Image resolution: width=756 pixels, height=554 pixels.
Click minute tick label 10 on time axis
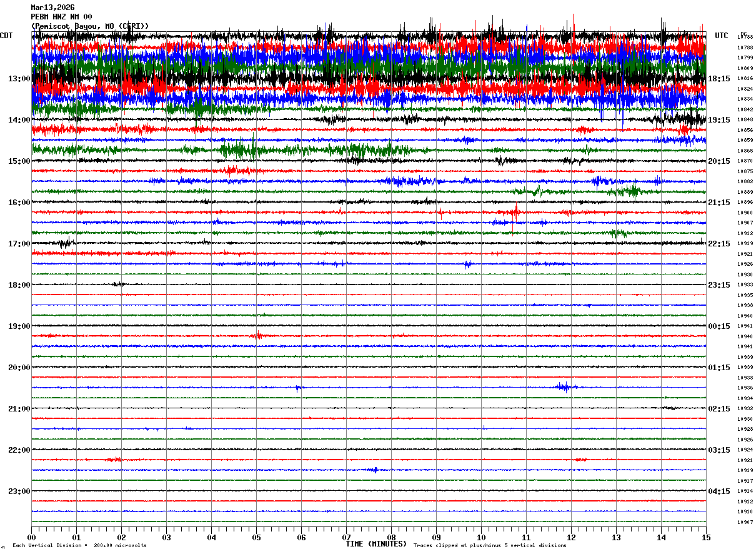(x=481, y=537)
